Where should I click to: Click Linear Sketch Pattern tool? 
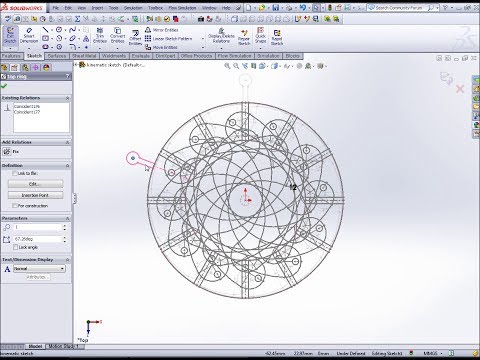coord(168,39)
